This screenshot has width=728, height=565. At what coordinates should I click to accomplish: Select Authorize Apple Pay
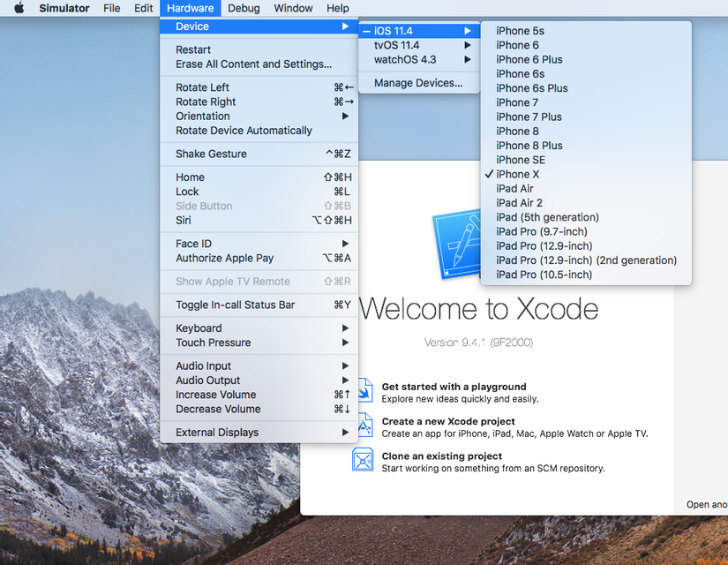[x=259, y=259]
